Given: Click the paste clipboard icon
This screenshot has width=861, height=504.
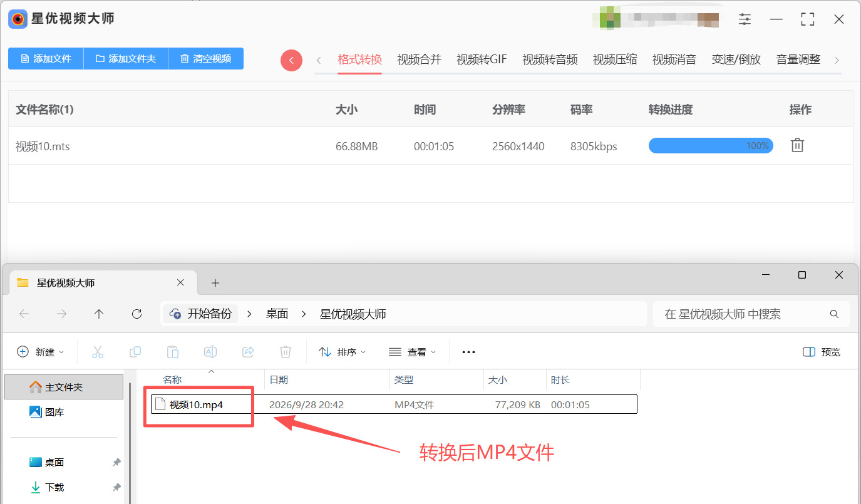Looking at the screenshot, I should click(173, 352).
